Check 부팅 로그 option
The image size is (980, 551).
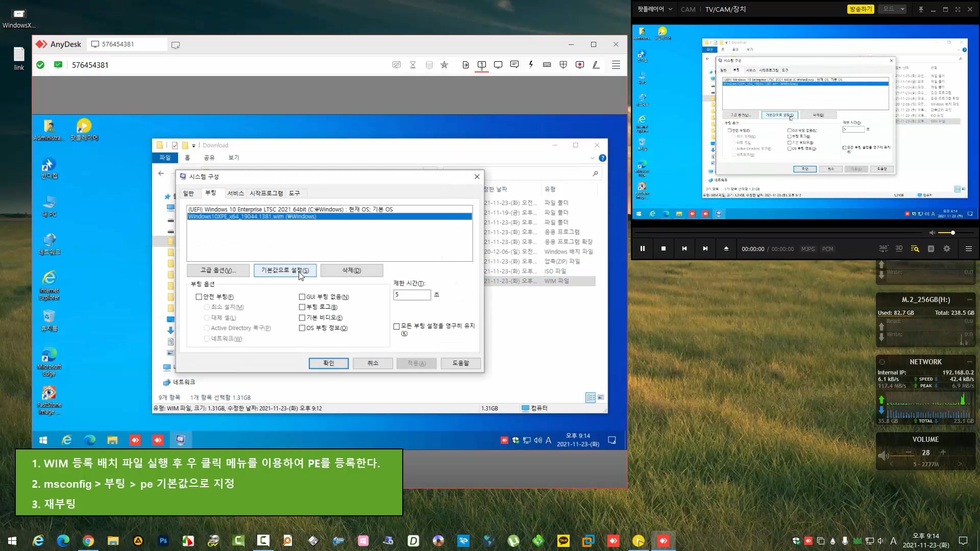pyautogui.click(x=302, y=307)
